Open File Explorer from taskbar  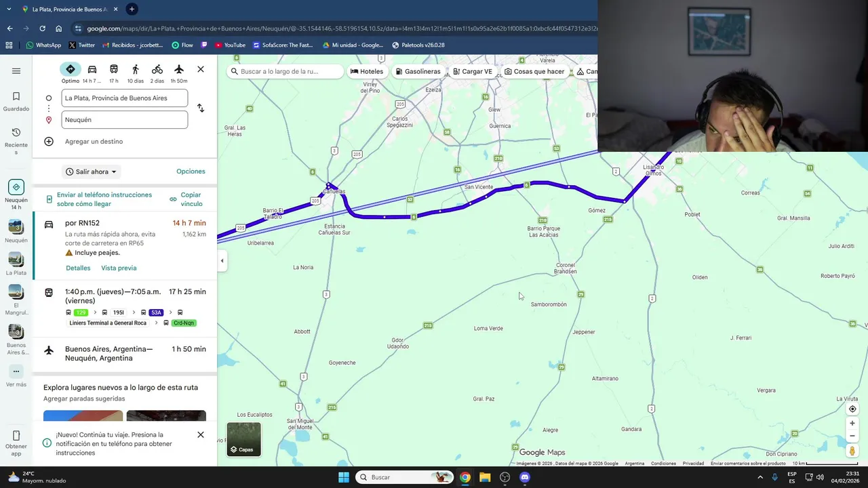pos(485,477)
